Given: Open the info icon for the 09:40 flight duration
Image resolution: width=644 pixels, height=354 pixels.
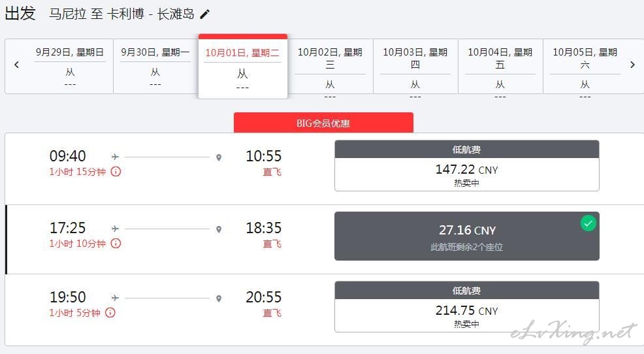Looking at the screenshot, I should click(x=116, y=172).
